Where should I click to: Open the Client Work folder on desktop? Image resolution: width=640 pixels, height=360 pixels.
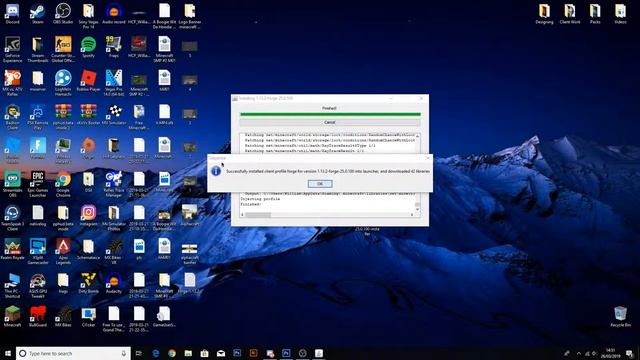pos(570,14)
